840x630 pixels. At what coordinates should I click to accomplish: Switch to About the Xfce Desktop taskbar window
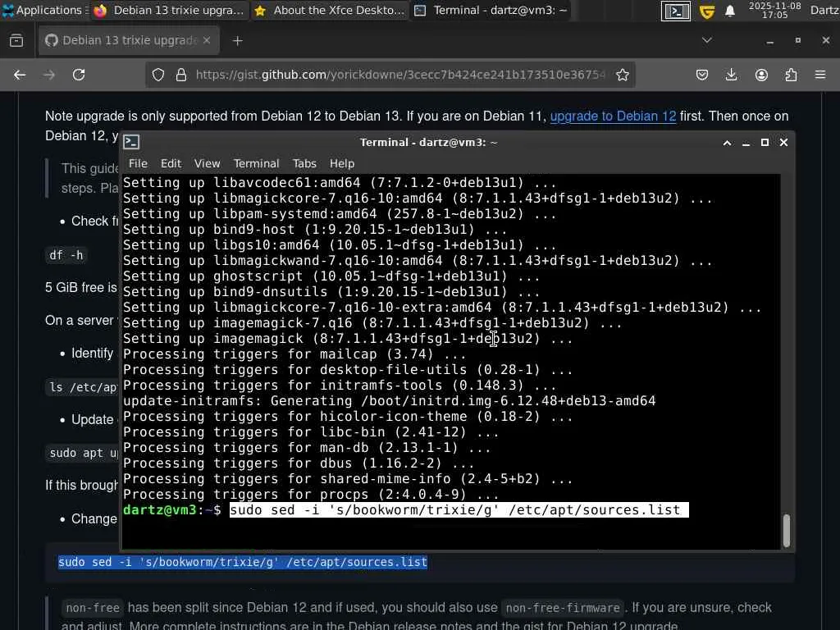click(330, 10)
